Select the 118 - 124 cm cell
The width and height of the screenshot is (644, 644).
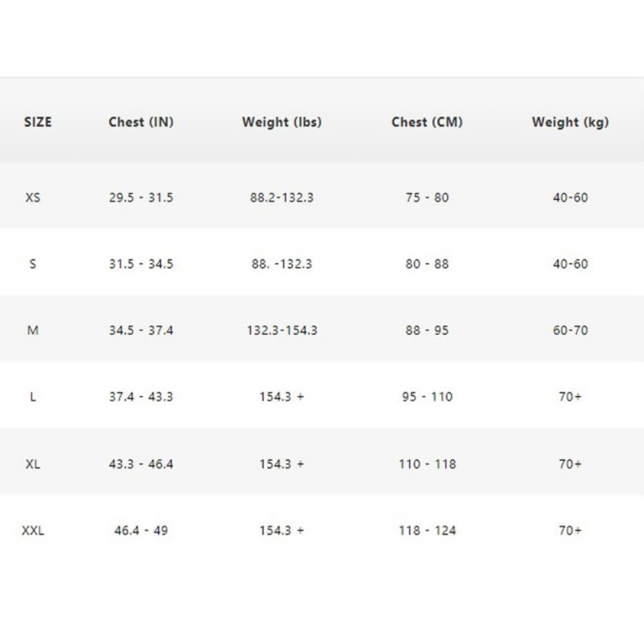[x=427, y=531]
